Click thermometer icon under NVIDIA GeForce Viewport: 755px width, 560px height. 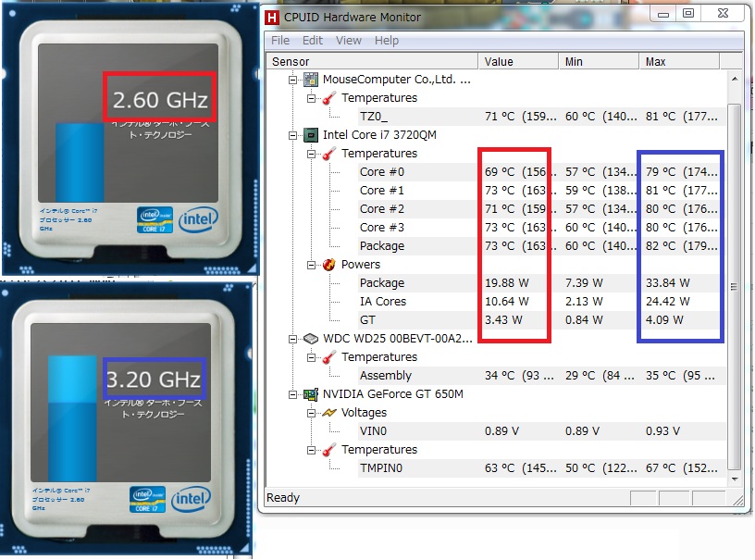click(x=329, y=450)
